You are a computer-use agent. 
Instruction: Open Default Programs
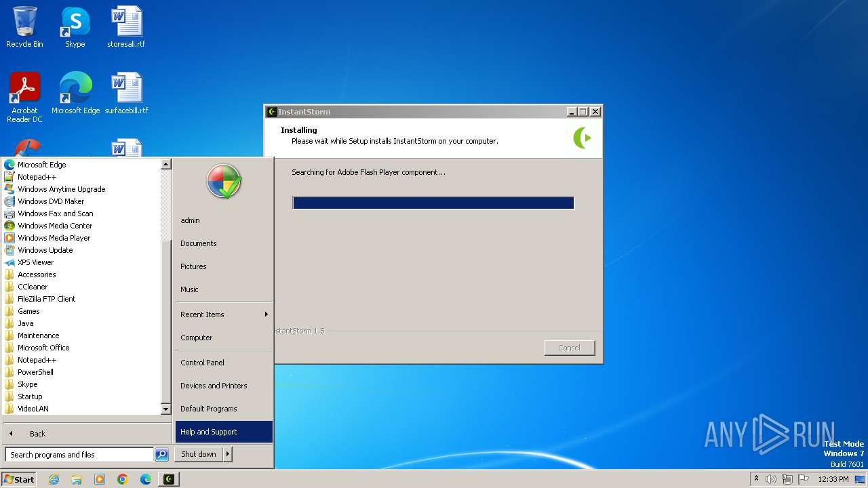[224, 409]
